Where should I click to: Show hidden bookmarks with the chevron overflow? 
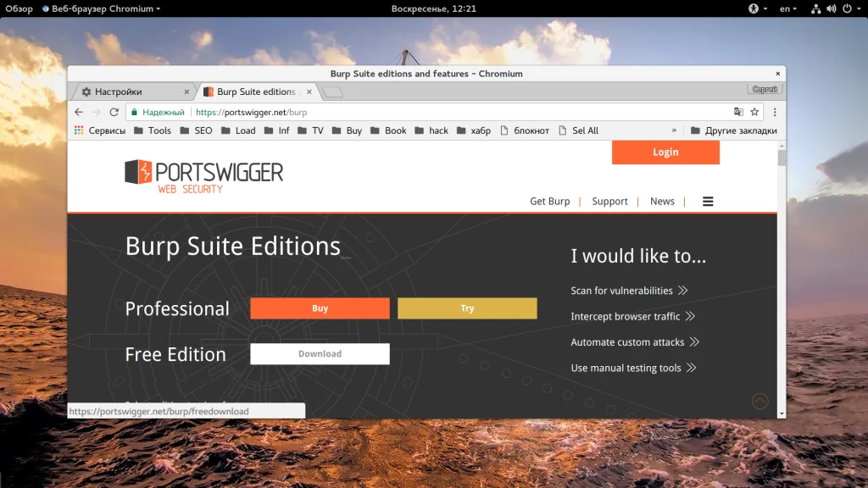674,130
